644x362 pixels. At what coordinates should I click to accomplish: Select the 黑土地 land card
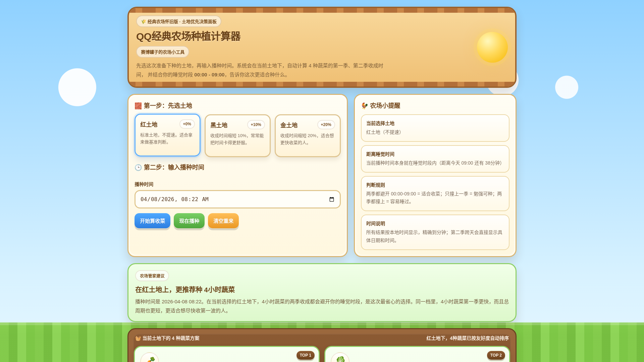pos(237,136)
